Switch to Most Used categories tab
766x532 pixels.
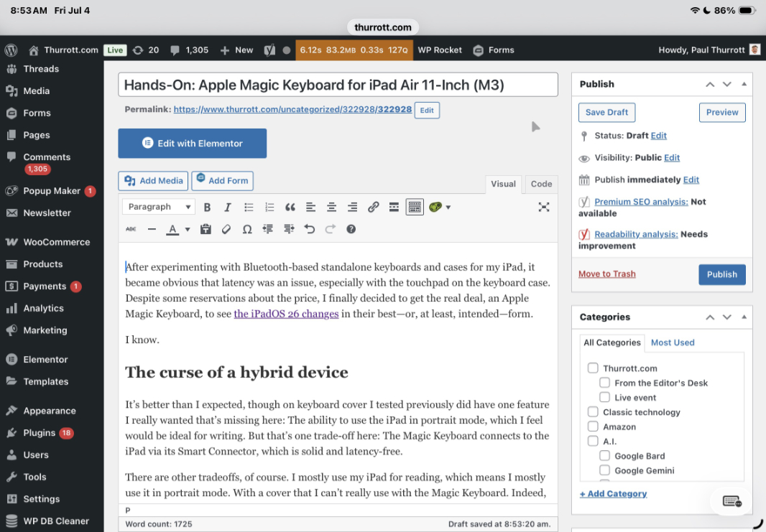672,342
